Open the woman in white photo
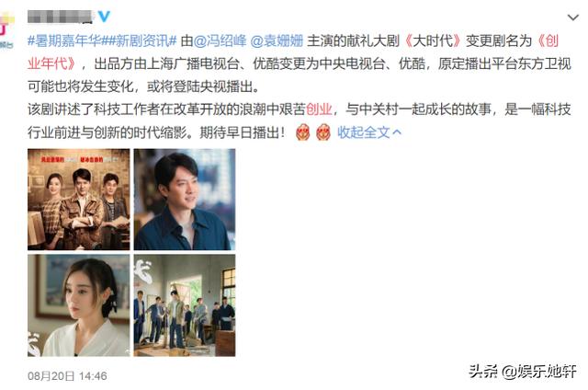The image size is (588, 390). point(79,305)
